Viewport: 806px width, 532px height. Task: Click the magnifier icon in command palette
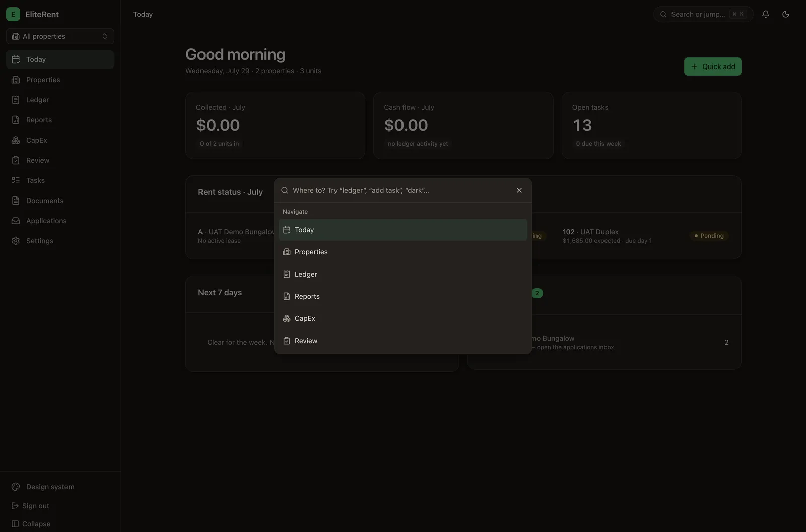click(x=285, y=190)
